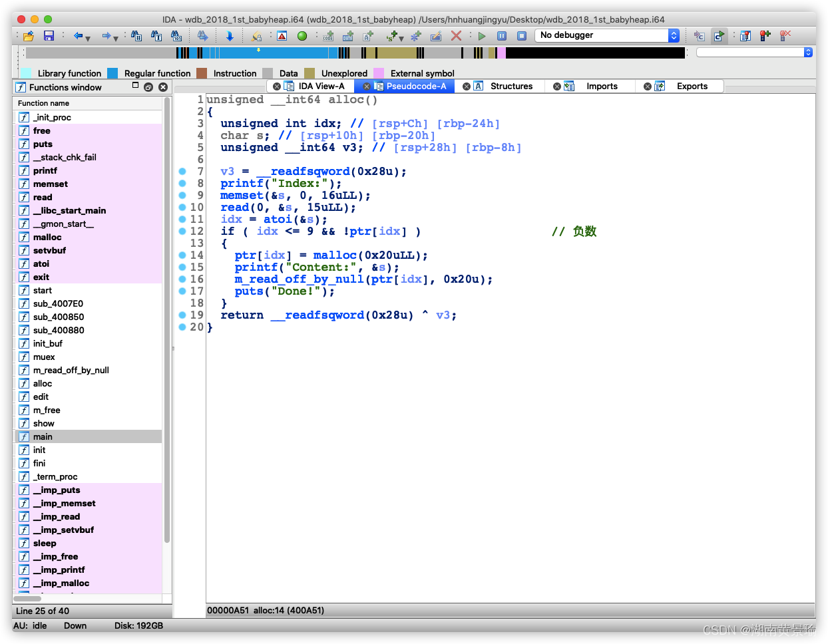Click the red X delete icon

(x=456, y=36)
